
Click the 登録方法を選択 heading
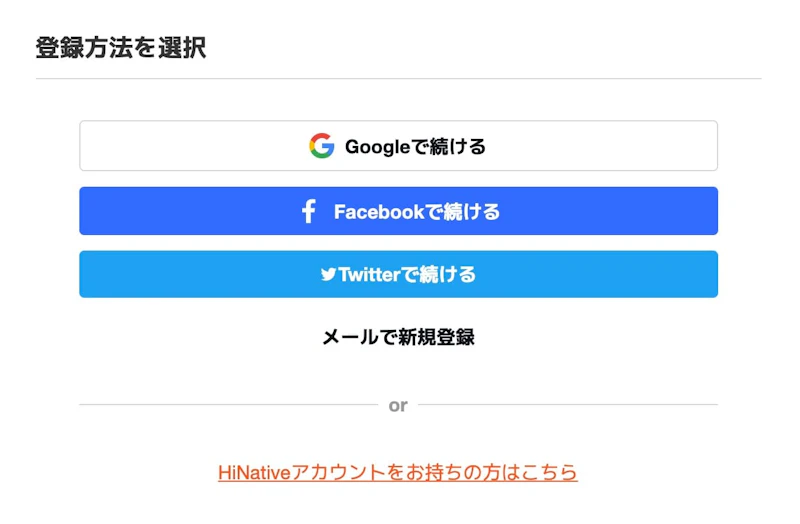tap(120, 47)
